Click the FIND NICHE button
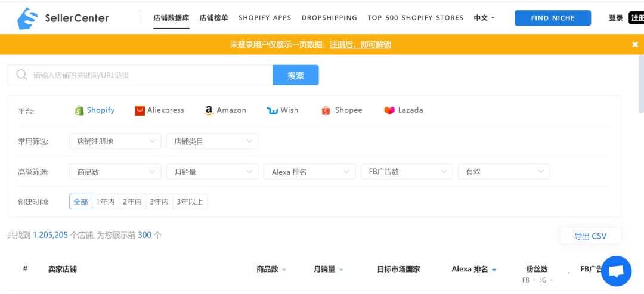Viewport: 644px width, 294px height. tap(553, 18)
